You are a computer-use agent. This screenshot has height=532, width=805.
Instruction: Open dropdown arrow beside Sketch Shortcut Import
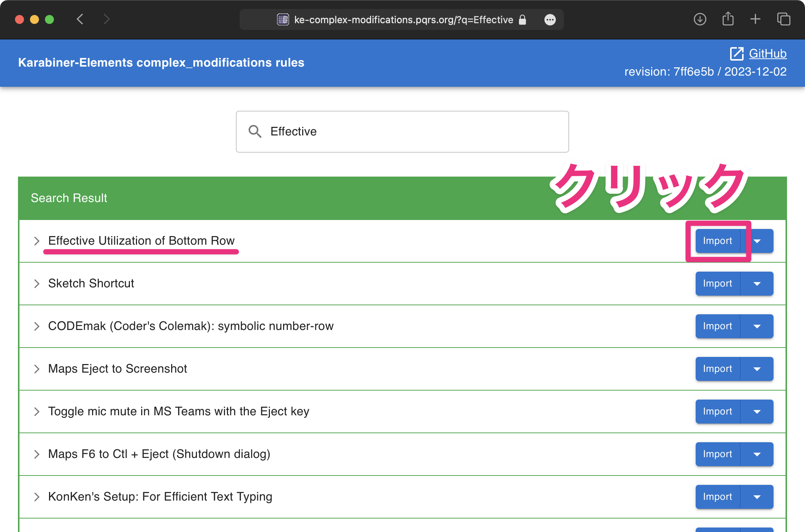coord(757,284)
